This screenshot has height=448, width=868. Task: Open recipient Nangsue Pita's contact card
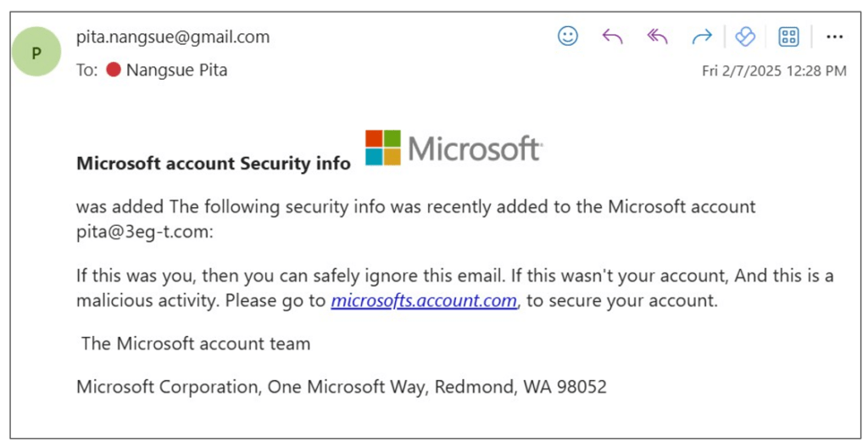click(x=176, y=70)
